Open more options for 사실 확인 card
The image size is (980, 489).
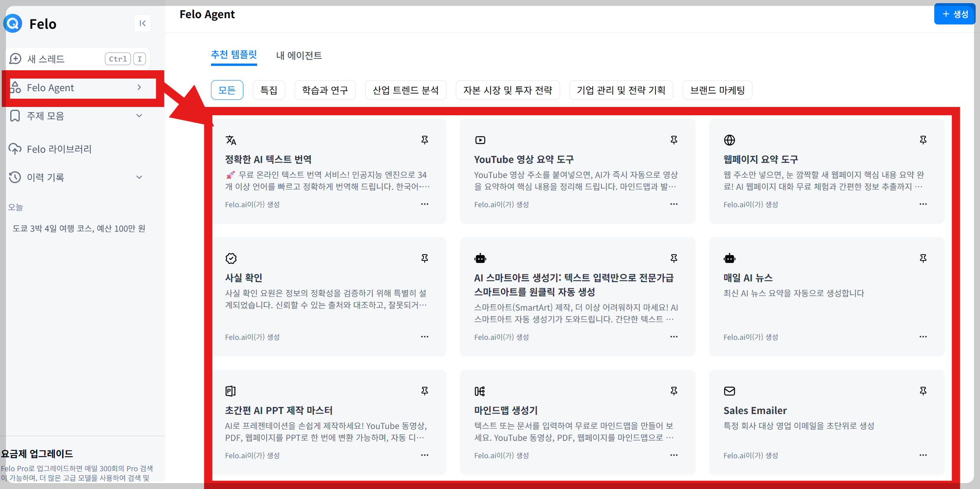click(424, 337)
